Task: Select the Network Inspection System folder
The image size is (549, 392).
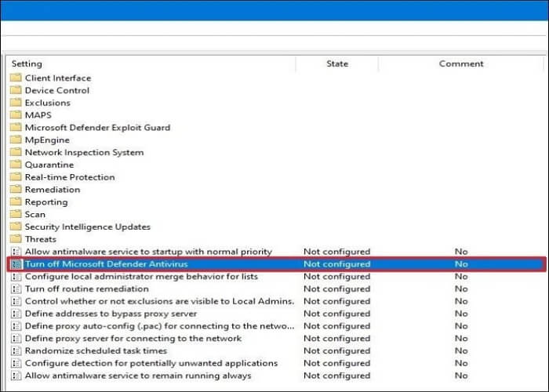Action: pos(84,152)
